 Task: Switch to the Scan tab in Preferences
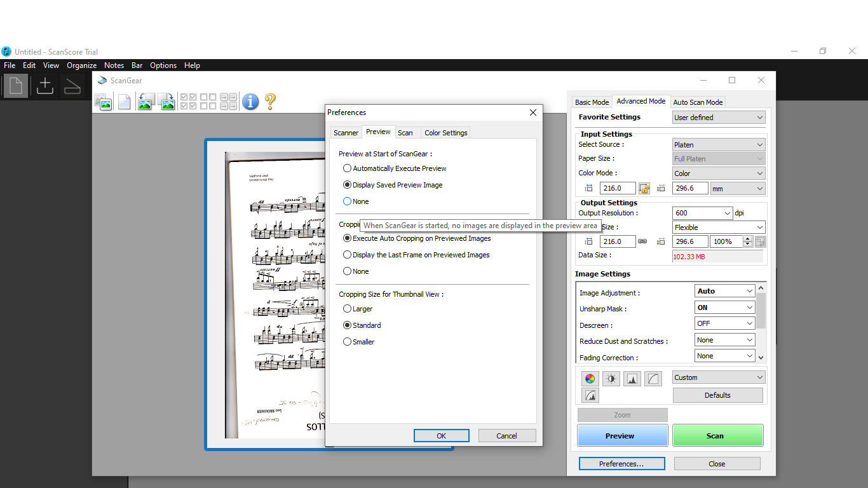tap(405, 133)
